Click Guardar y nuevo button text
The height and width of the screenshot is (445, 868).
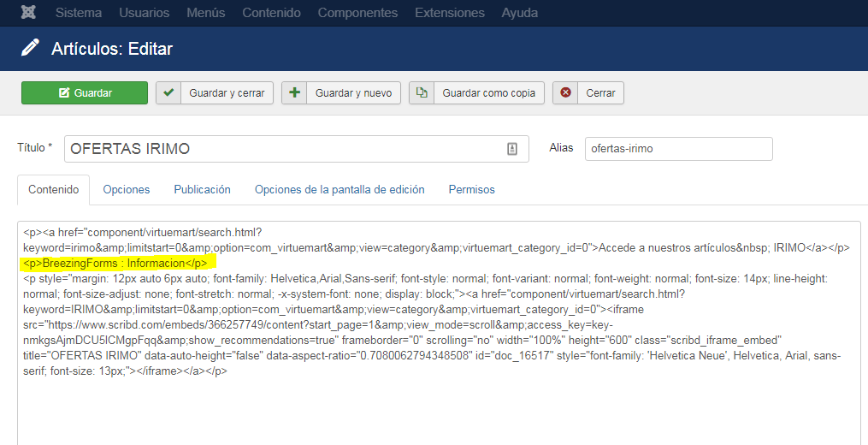(x=354, y=93)
